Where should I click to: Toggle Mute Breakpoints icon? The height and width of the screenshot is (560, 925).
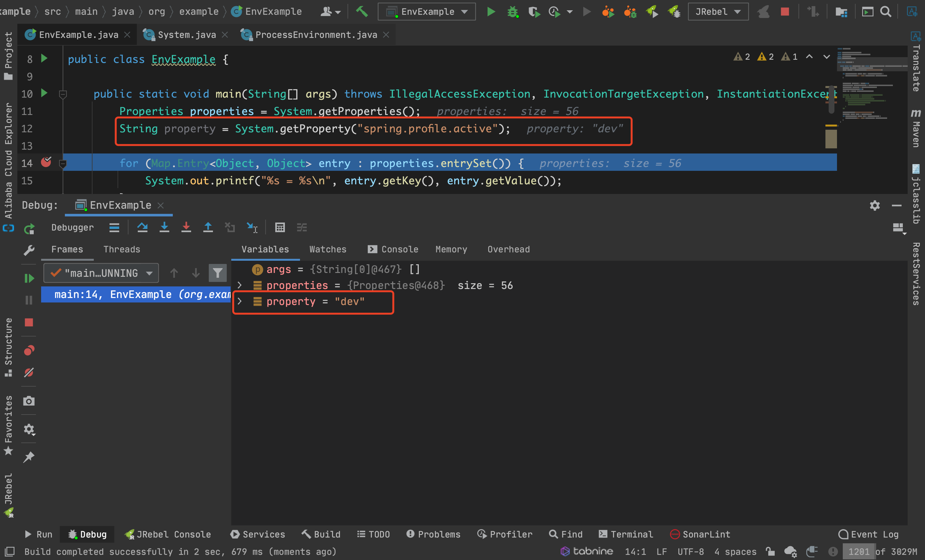click(29, 372)
